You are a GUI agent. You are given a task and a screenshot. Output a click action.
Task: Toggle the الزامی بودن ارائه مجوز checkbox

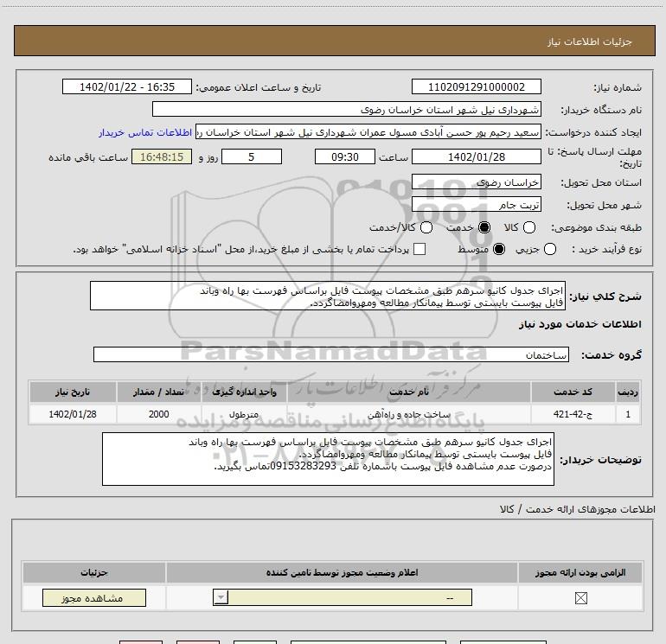point(580,598)
